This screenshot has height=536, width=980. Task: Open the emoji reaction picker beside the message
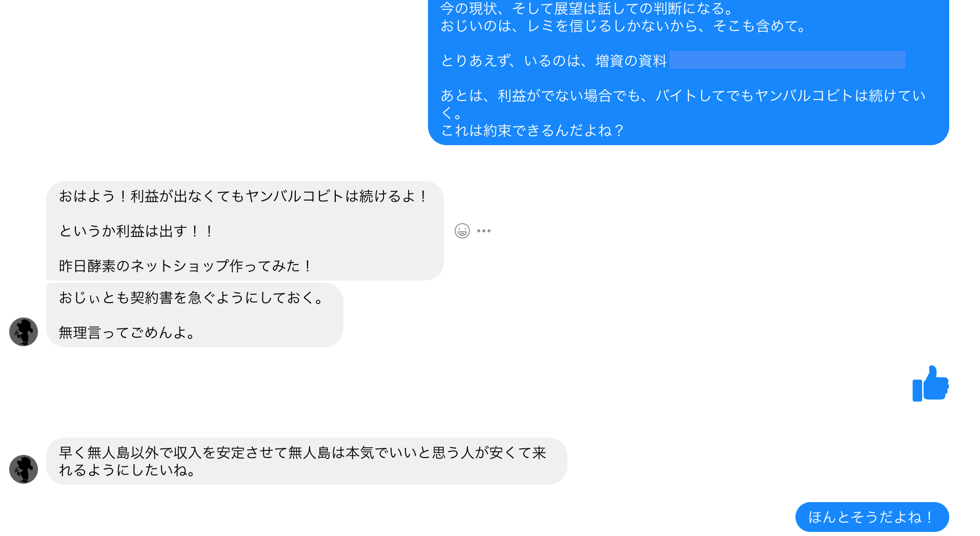pyautogui.click(x=462, y=231)
